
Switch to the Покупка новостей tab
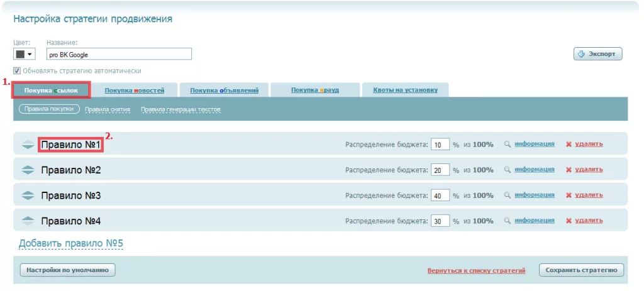pyautogui.click(x=135, y=91)
